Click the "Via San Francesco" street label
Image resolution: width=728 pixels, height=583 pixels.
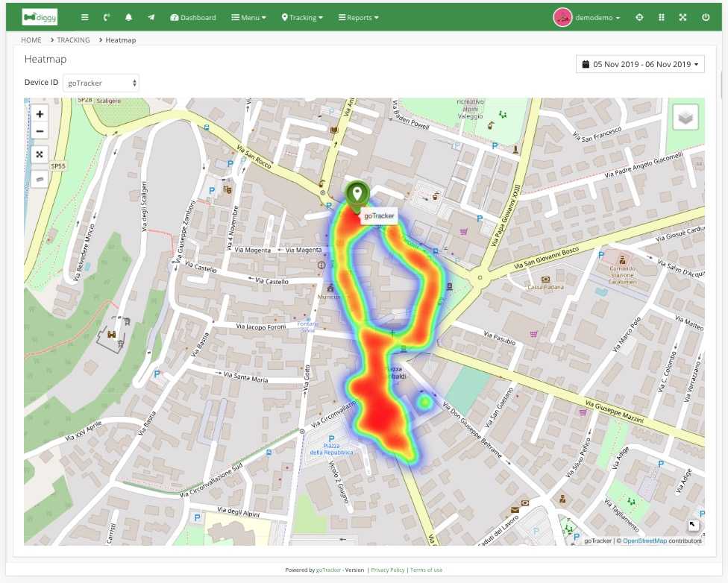tap(597, 134)
